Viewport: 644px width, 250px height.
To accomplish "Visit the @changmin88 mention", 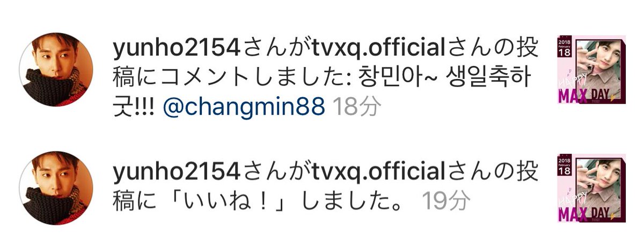I will click(x=244, y=108).
